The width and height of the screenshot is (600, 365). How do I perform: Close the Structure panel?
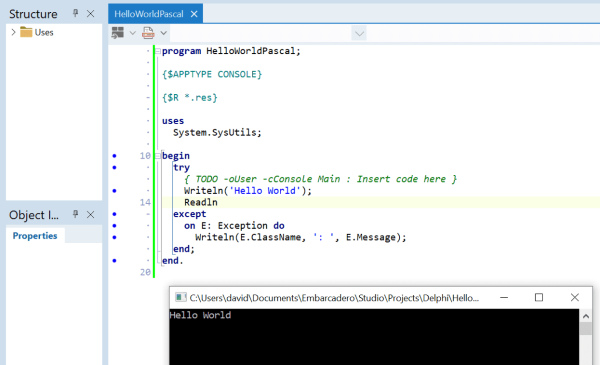90,14
